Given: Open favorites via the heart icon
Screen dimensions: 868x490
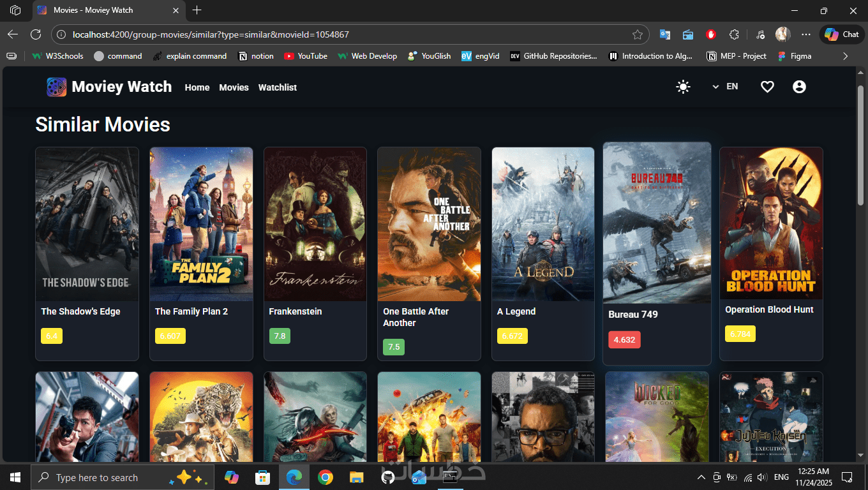Looking at the screenshot, I should point(767,87).
